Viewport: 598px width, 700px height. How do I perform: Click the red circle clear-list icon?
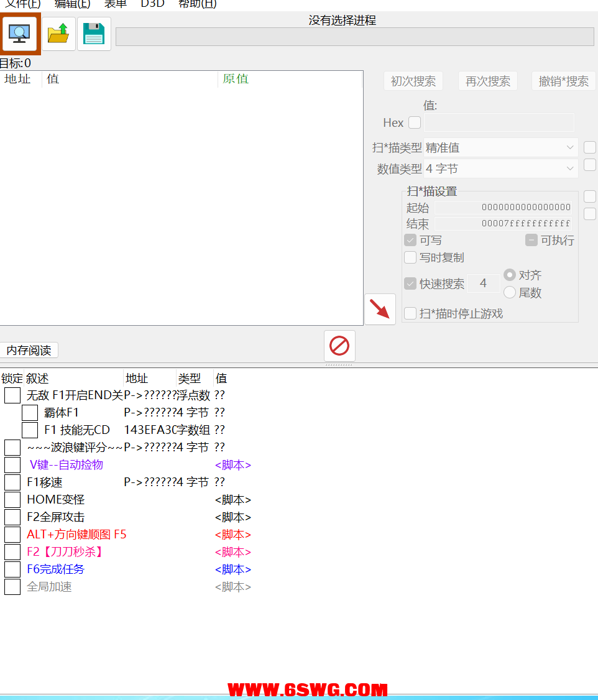(x=339, y=346)
